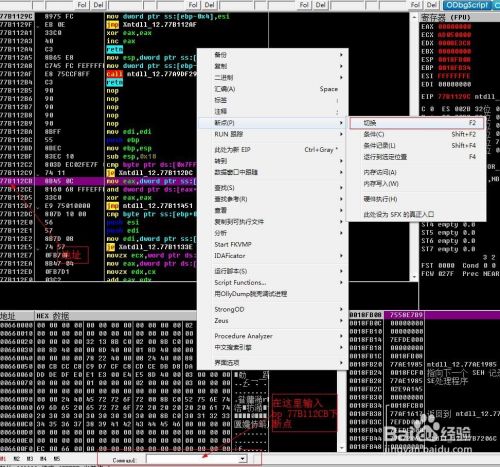500x467 pixels.
Task: Choose 此处为新 EIP
Action: coord(273,150)
